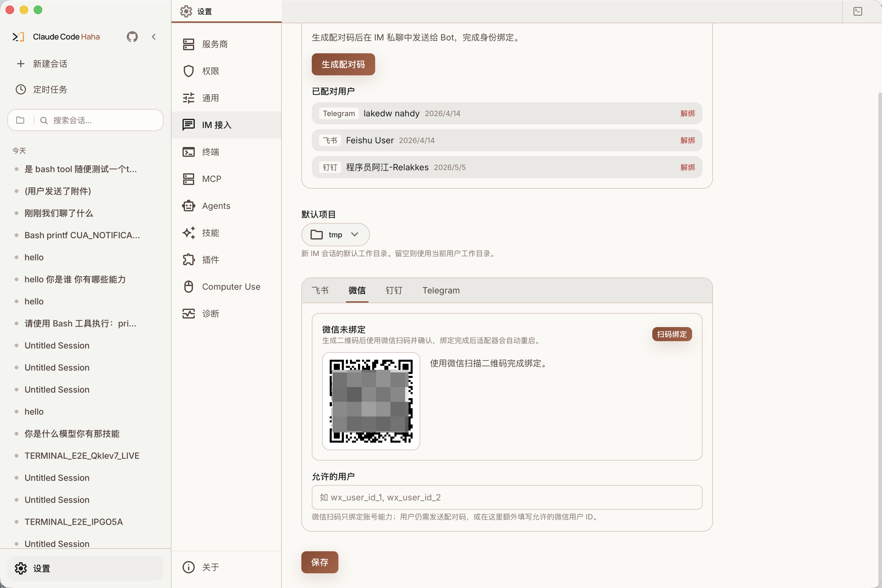882x588 pixels.
Task: Click the plus icon for new session
Action: point(21,64)
